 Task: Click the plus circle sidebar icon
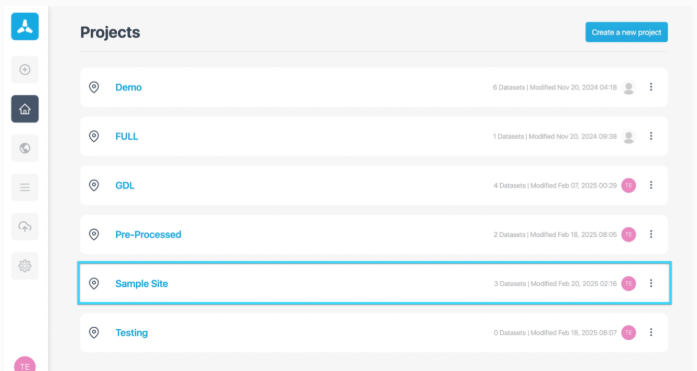pos(25,70)
